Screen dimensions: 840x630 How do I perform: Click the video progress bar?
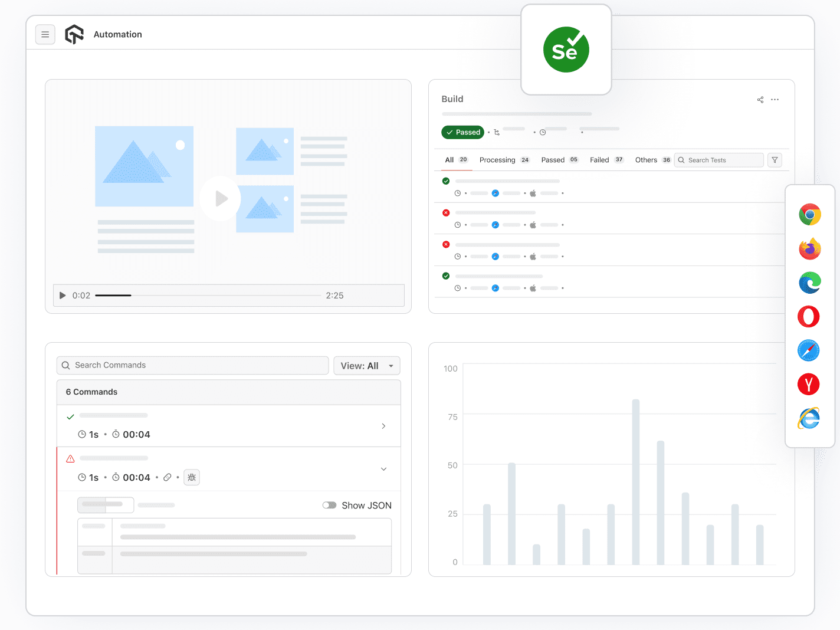click(x=208, y=295)
